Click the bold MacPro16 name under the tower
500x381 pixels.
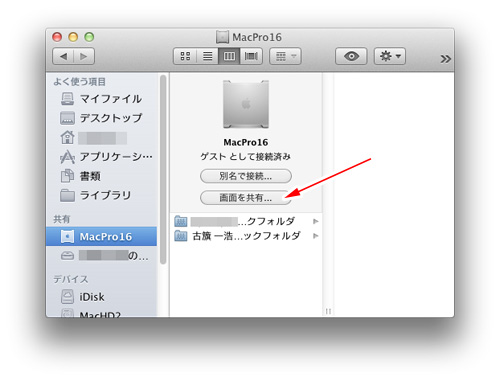click(246, 142)
